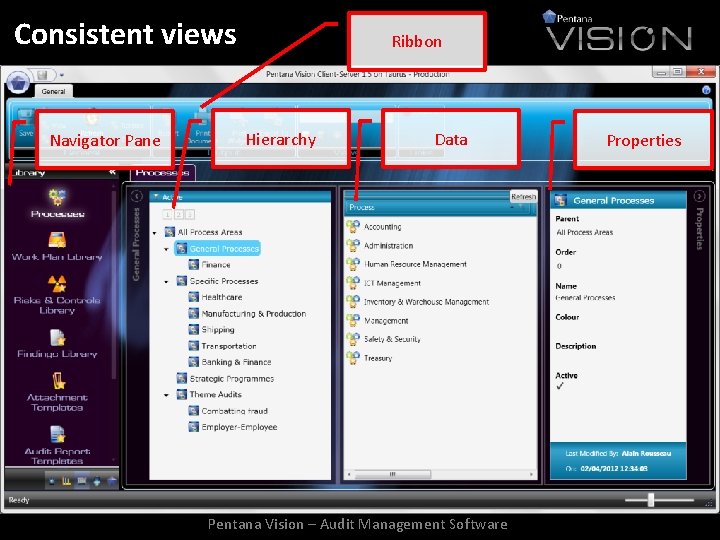This screenshot has width=720, height=540.
Task: Click the vertical Properties side tab
Action: 699,229
